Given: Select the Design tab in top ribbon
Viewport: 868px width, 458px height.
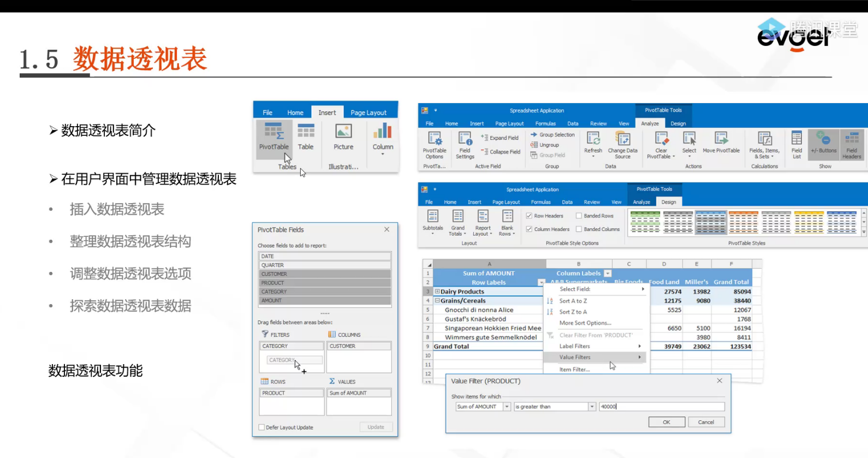Looking at the screenshot, I should pyautogui.click(x=678, y=123).
